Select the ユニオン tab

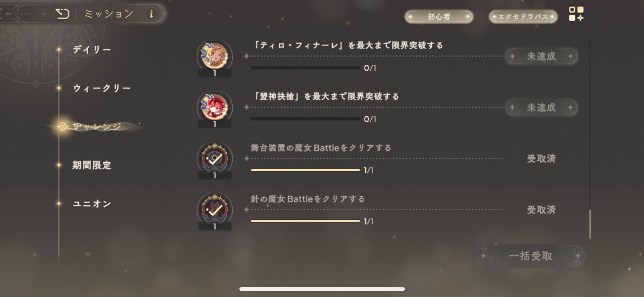pos(92,204)
